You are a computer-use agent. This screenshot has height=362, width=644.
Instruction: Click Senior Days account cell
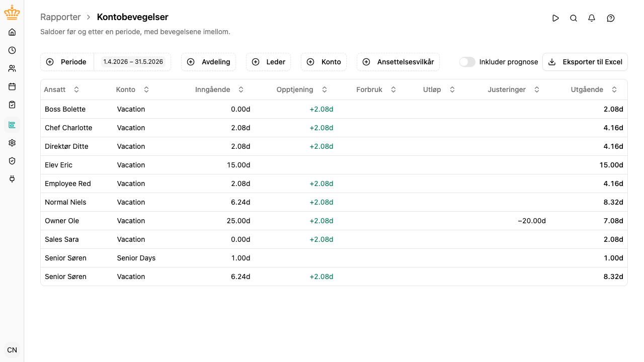coord(136,258)
